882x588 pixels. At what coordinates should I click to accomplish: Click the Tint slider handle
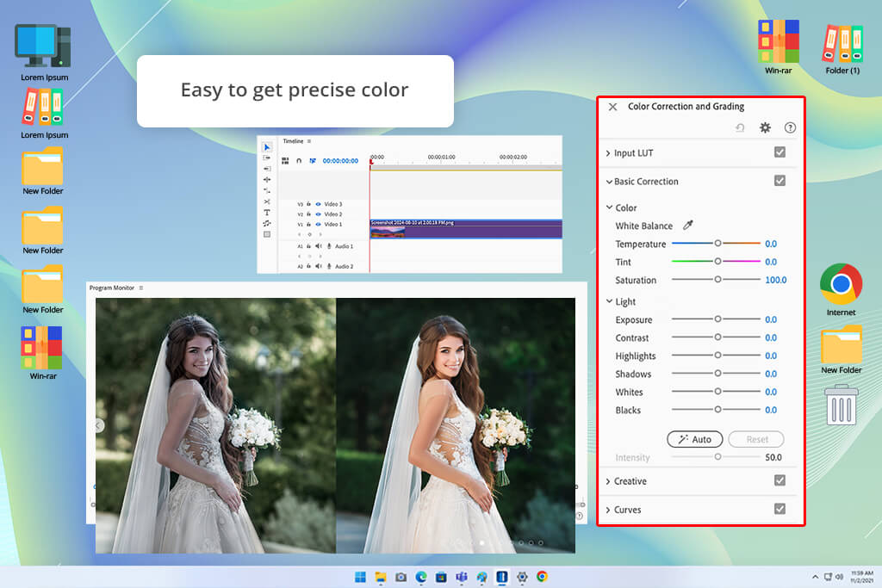[717, 261]
